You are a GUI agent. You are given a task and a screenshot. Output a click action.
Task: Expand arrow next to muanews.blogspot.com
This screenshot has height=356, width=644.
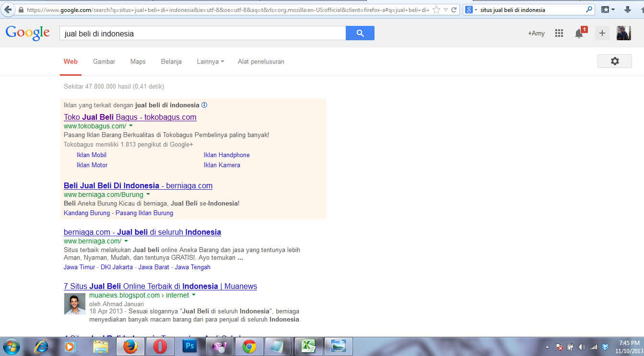(194, 295)
